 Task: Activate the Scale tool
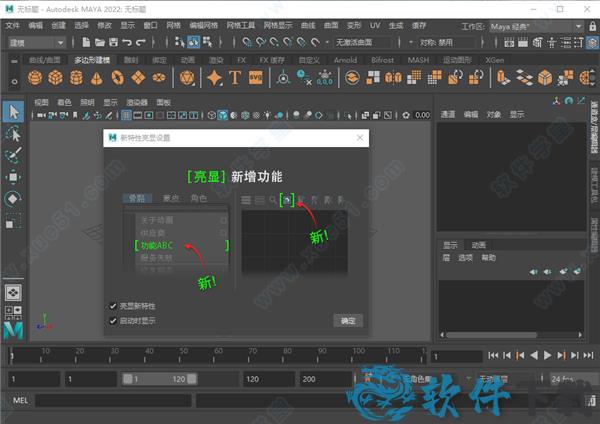click(13, 221)
